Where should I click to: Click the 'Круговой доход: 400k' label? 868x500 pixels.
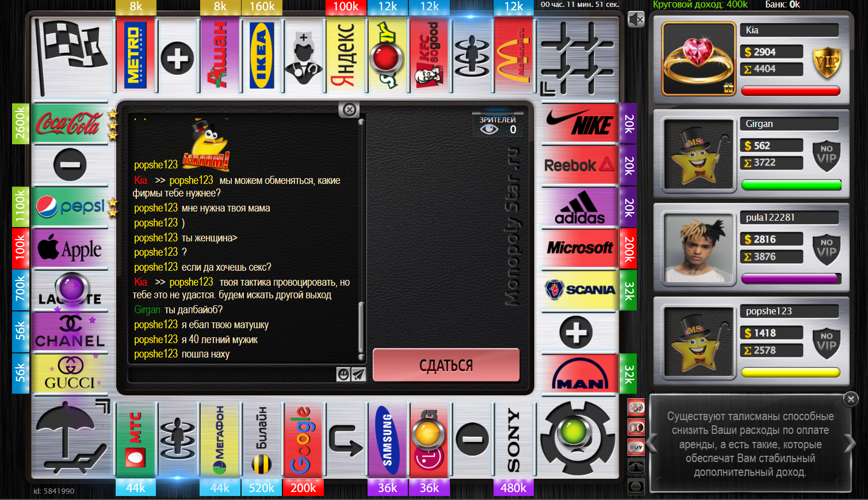pyautogui.click(x=700, y=5)
